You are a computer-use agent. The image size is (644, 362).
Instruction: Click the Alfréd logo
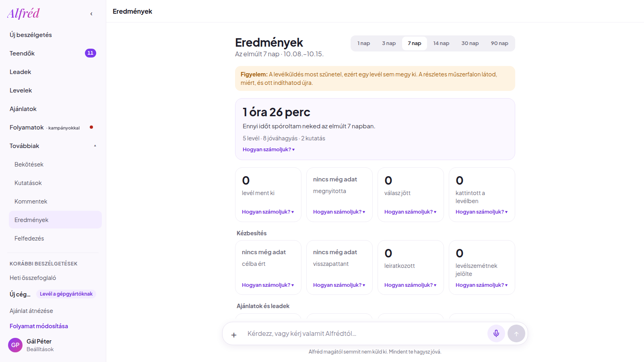(x=23, y=13)
